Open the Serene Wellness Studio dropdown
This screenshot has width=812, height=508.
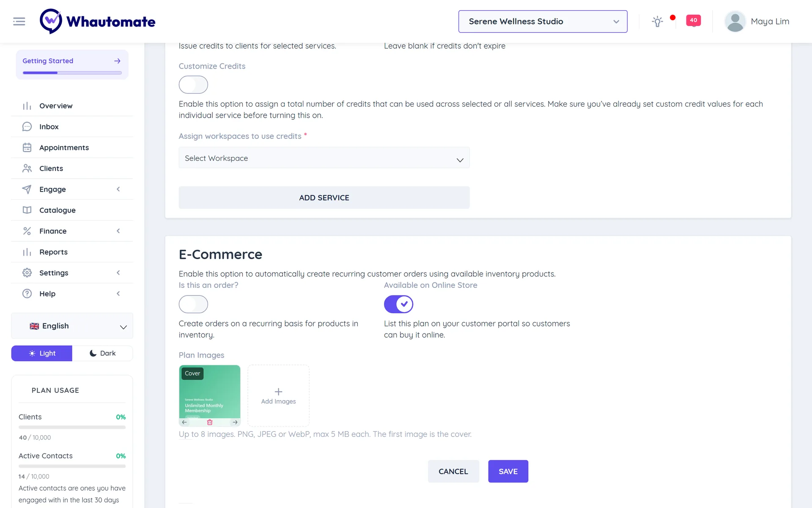pos(543,22)
